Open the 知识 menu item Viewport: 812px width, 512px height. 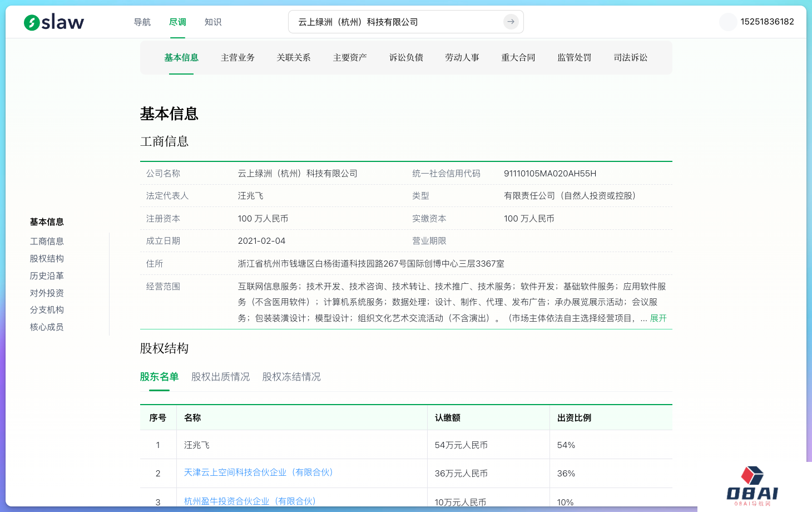click(213, 22)
